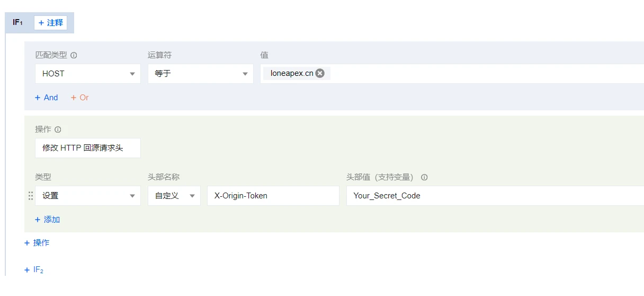
Task: Focus the X-Origin-Token header name field
Action: (x=273, y=196)
